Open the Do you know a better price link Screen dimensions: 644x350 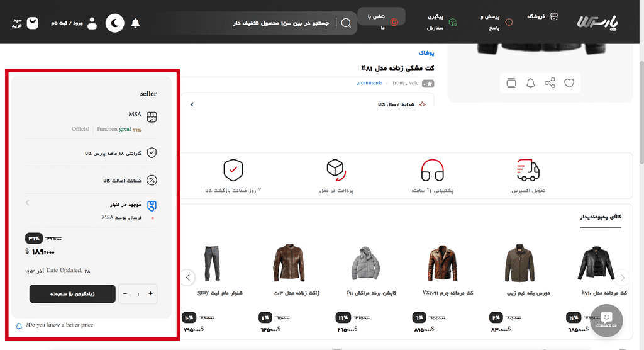(x=59, y=325)
